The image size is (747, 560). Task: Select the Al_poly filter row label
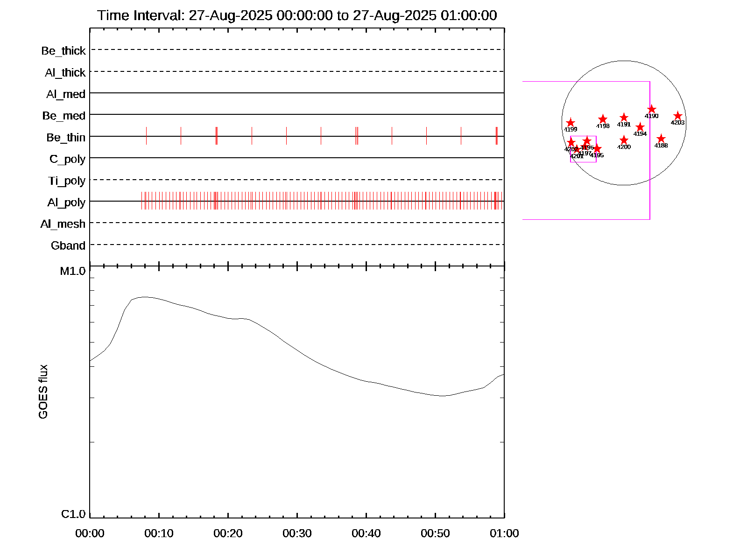(66, 202)
